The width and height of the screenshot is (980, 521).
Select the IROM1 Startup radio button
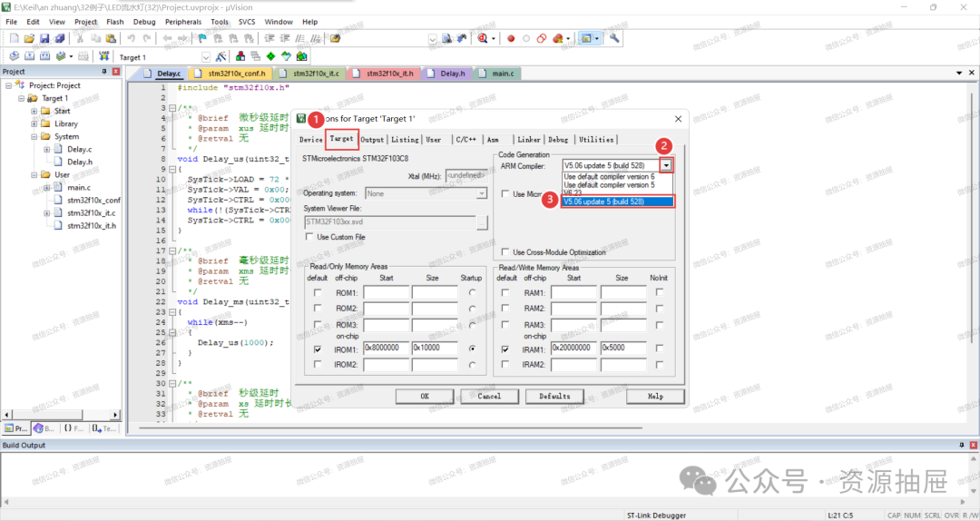click(472, 349)
